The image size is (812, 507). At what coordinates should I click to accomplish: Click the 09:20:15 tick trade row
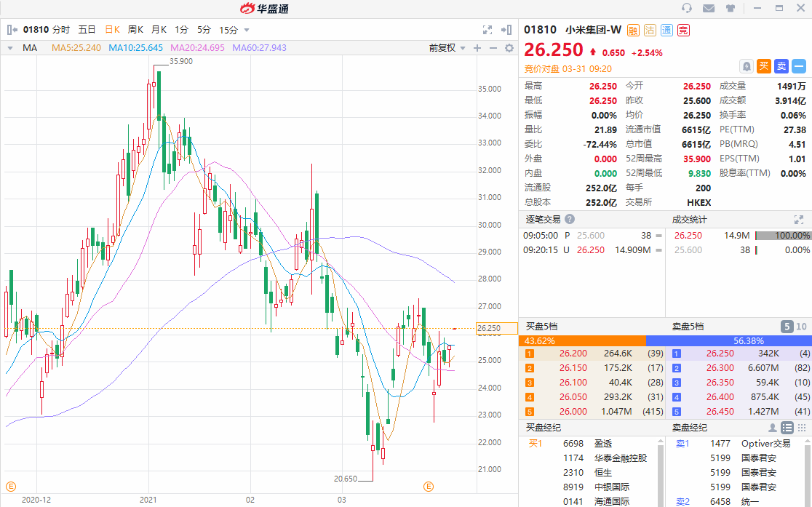(x=592, y=249)
